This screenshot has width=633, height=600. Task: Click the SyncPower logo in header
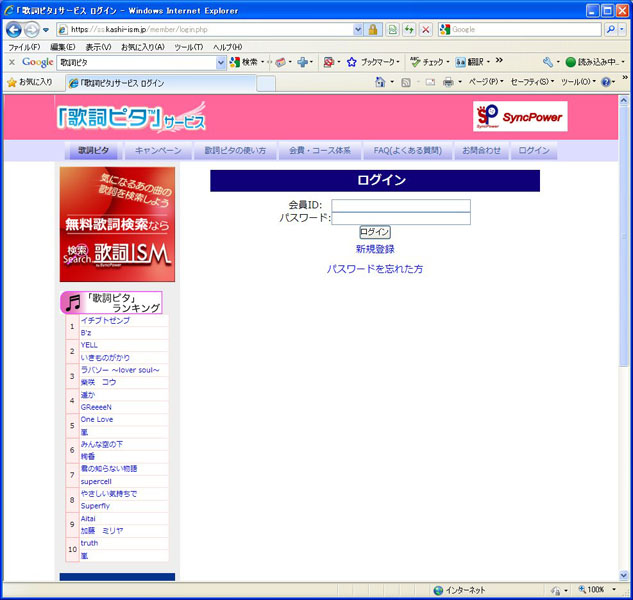point(519,116)
